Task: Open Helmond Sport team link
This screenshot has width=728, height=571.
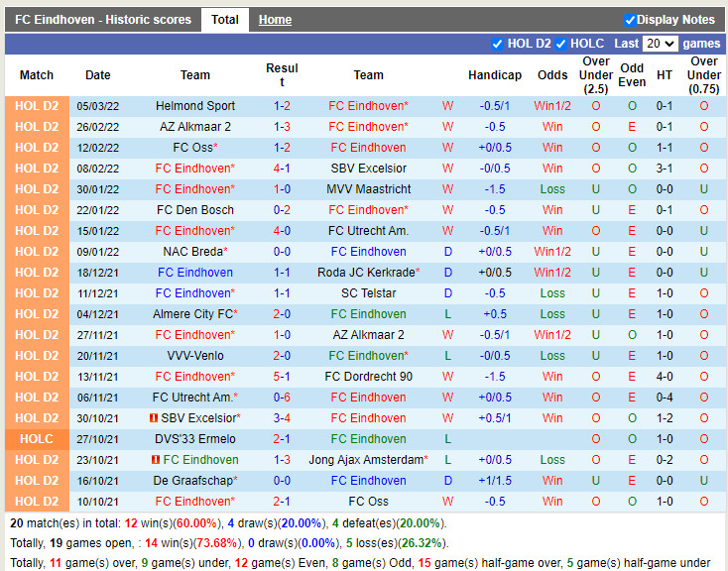Action: tap(195, 106)
